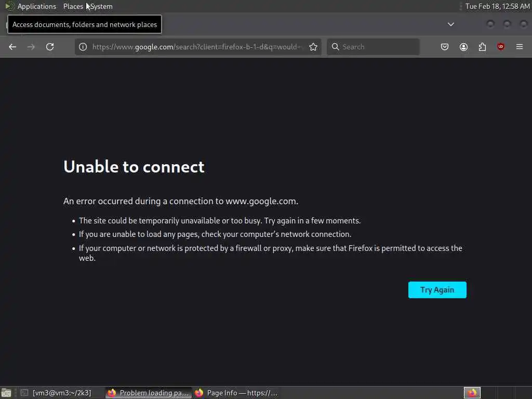Open site information icon in address bar
Screen dimensions: 532x399
83,47
